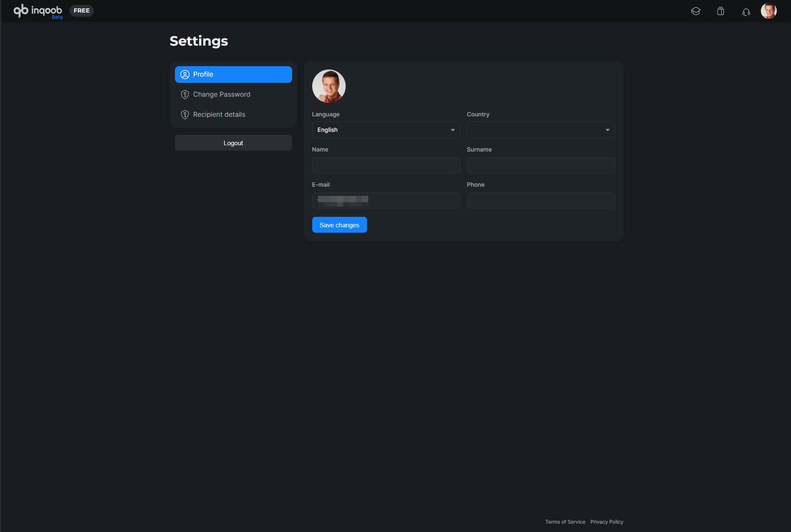Click the gift icon in the top bar

(x=721, y=11)
